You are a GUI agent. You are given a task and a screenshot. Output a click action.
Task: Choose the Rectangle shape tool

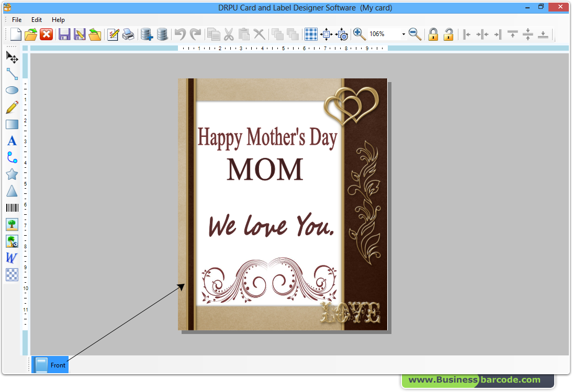12,124
